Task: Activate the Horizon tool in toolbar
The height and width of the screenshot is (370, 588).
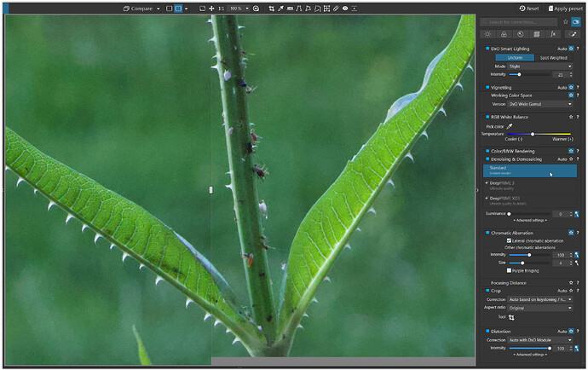Action: point(290,9)
